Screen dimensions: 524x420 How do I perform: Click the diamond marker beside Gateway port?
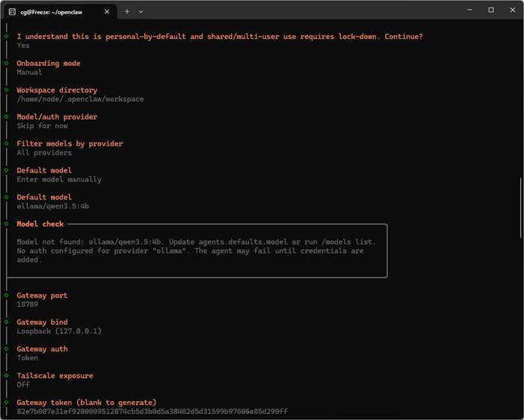pyautogui.click(x=7, y=295)
